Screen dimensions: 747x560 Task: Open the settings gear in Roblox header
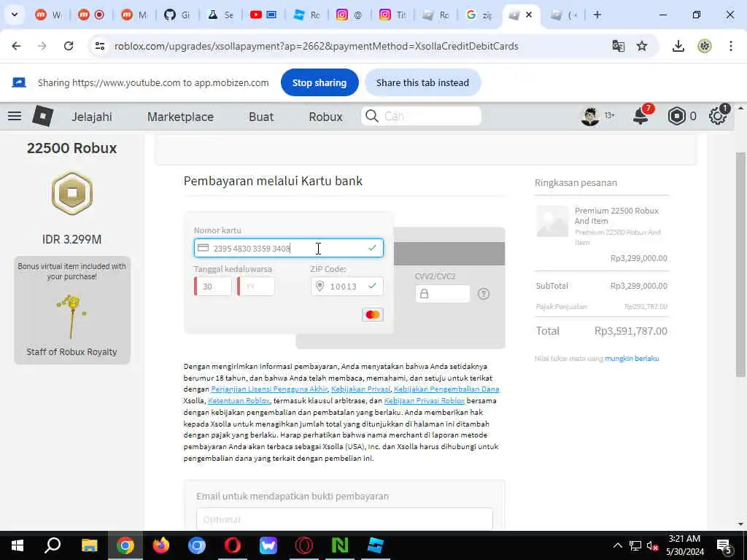point(718,116)
